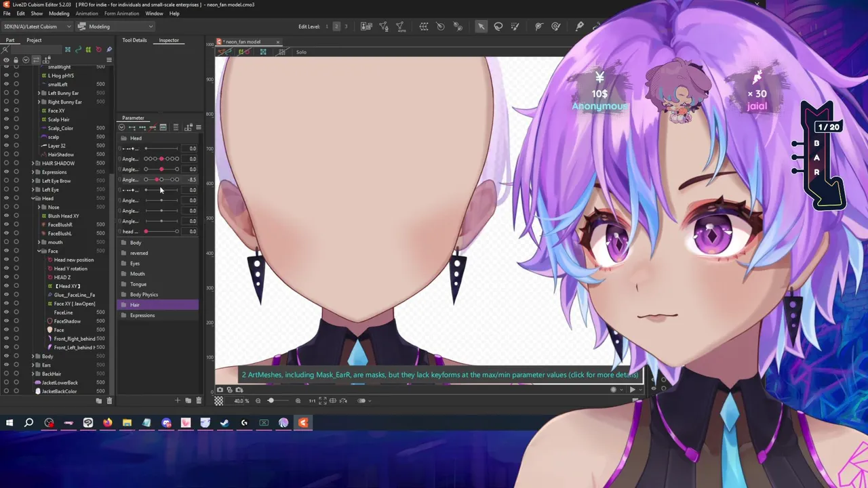Toggle lock for Left Eye Brow folder

pyautogui.click(x=16, y=181)
